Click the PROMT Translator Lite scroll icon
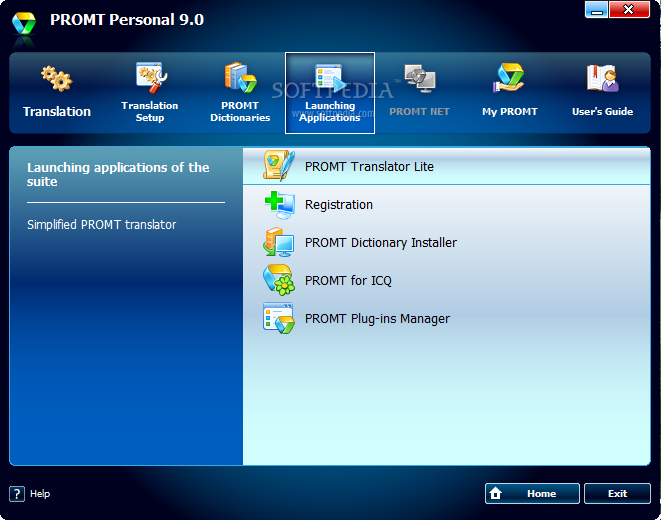Image resolution: width=661 pixels, height=520 pixels. [279, 166]
